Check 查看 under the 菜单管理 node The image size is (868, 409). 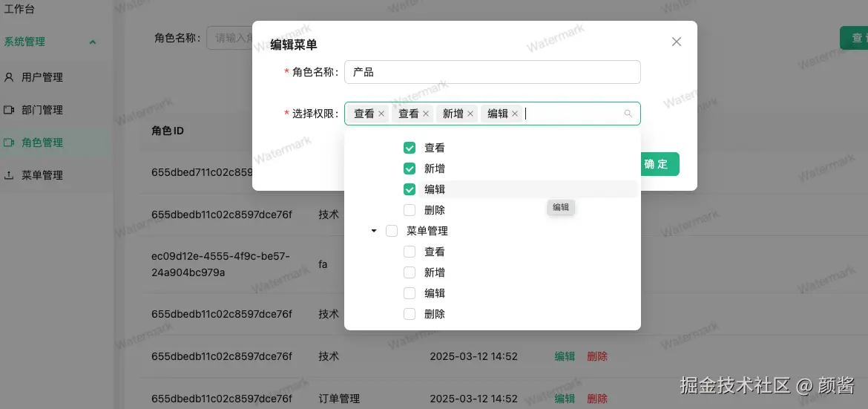coord(410,252)
